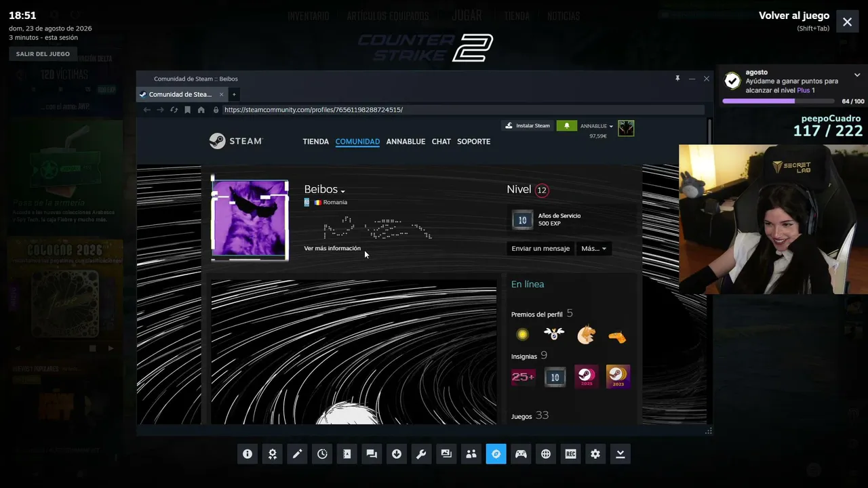868x488 pixels.
Task: Click the orange goat-head profile award
Action: 586,335
